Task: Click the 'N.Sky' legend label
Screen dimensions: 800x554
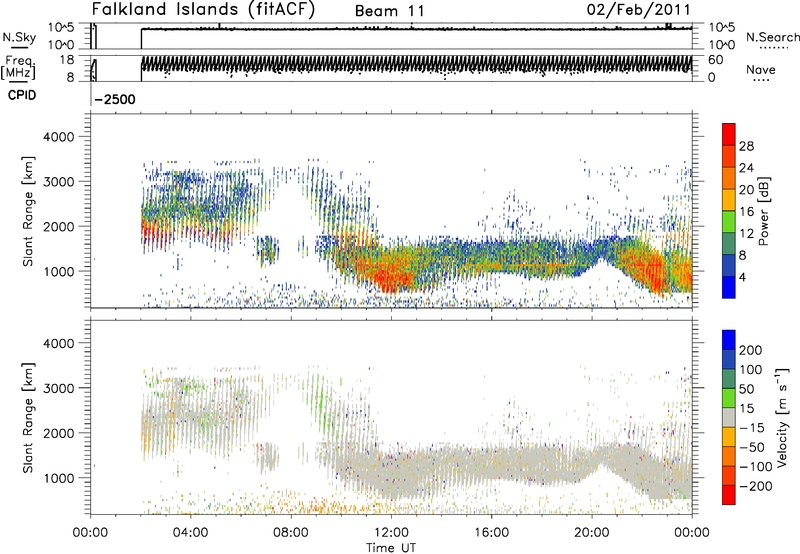Action: 19,37
